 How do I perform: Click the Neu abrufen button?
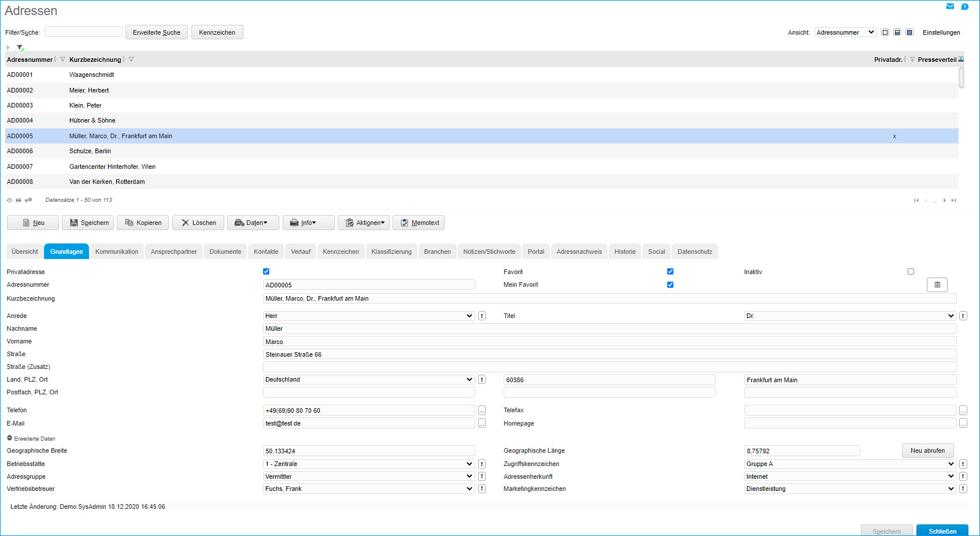coord(927,450)
